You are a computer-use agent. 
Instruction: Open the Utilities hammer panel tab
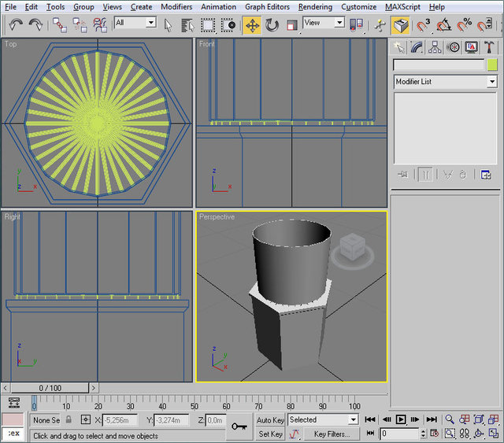(489, 47)
